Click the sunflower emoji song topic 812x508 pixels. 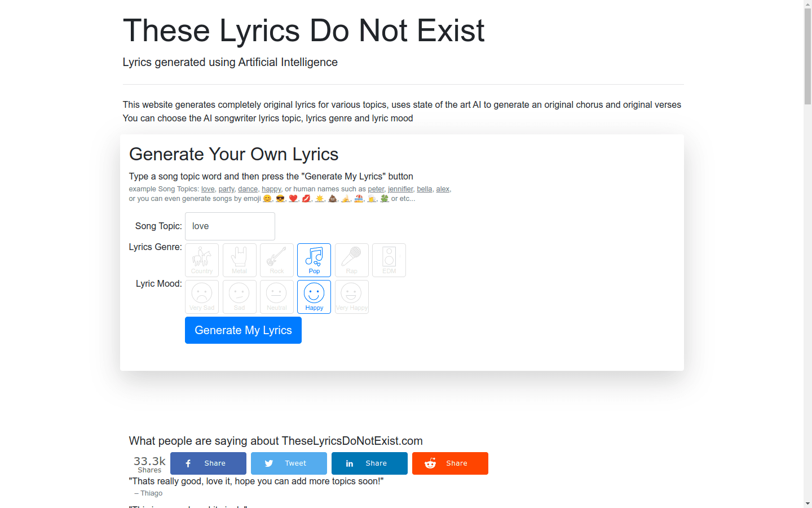coord(319,198)
